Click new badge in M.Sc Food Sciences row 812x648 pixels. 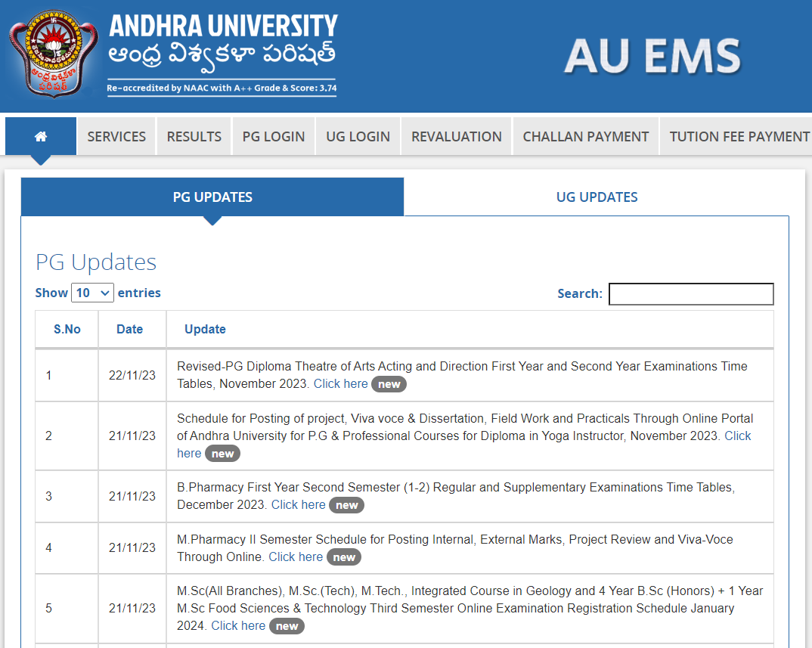pos(287,626)
